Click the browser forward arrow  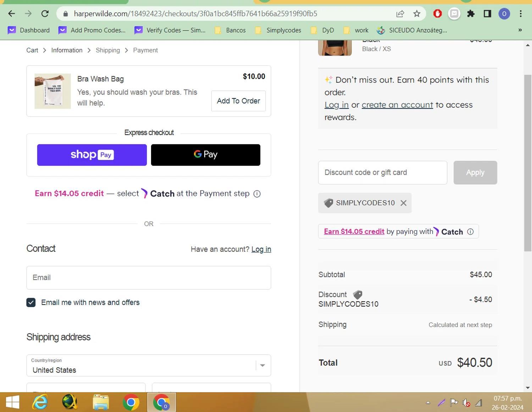point(28,14)
